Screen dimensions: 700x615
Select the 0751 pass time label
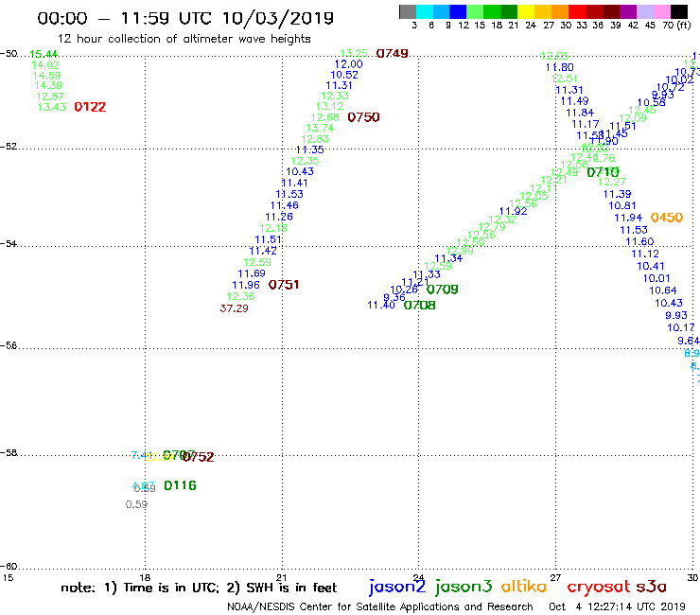(x=284, y=285)
